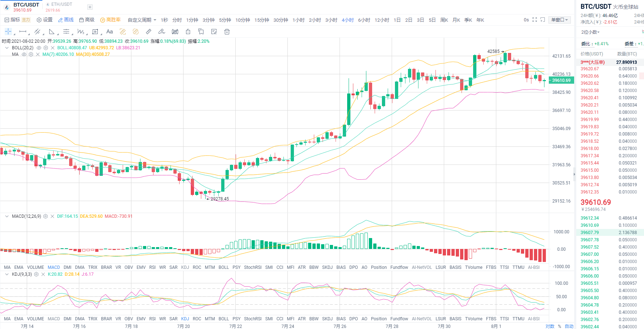This screenshot has width=644, height=329.
Task: Click the fullscreen expand icon
Action: (535, 20)
